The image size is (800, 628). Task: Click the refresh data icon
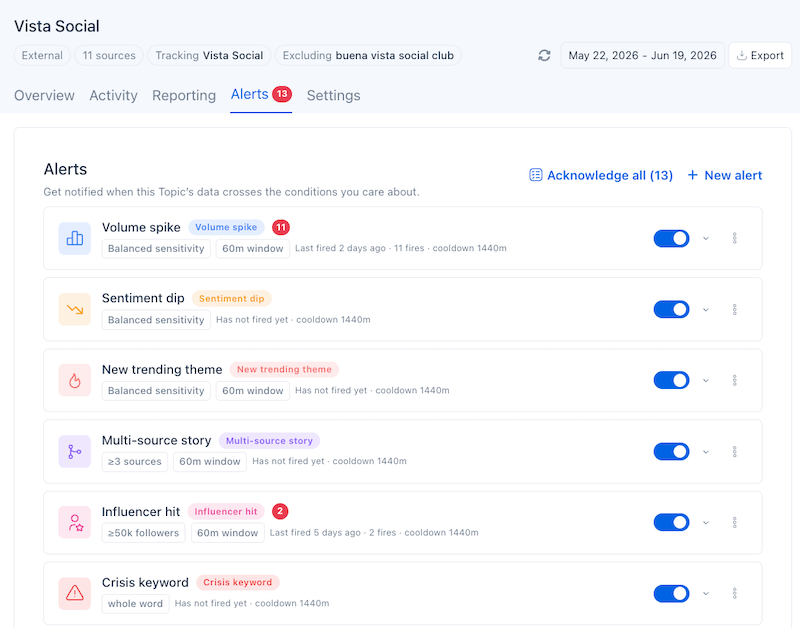pos(544,55)
